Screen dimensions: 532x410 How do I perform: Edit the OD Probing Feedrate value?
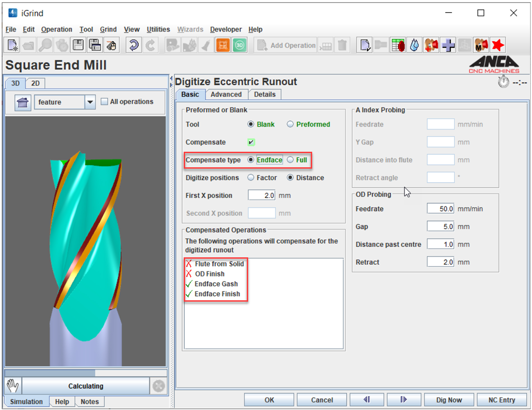point(440,208)
